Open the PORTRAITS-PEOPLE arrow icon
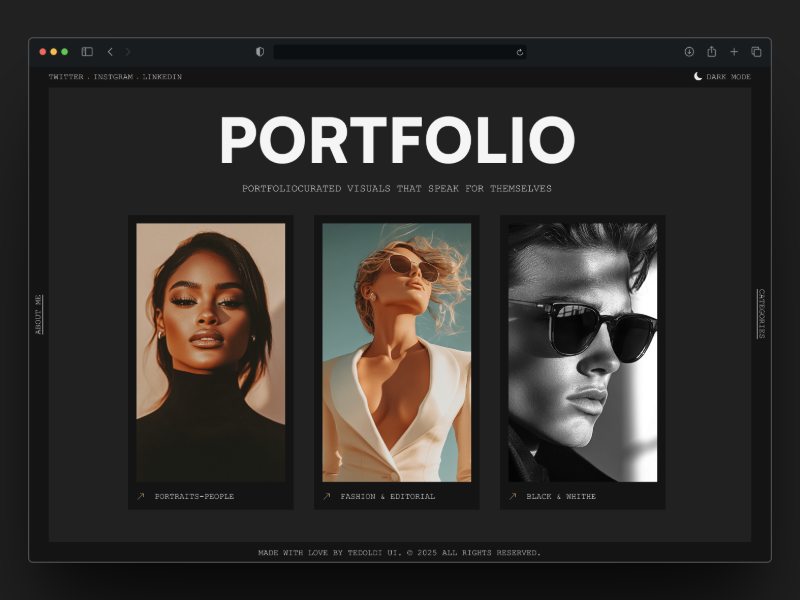This screenshot has height=600, width=800. 141,495
